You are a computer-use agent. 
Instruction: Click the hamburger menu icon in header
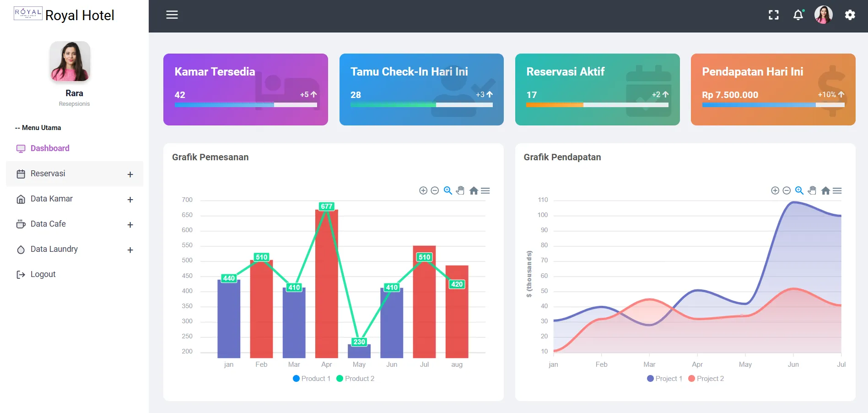coord(172,15)
